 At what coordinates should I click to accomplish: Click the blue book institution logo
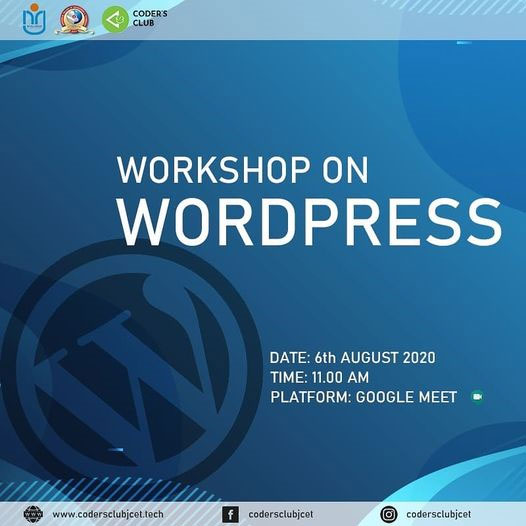34,19
